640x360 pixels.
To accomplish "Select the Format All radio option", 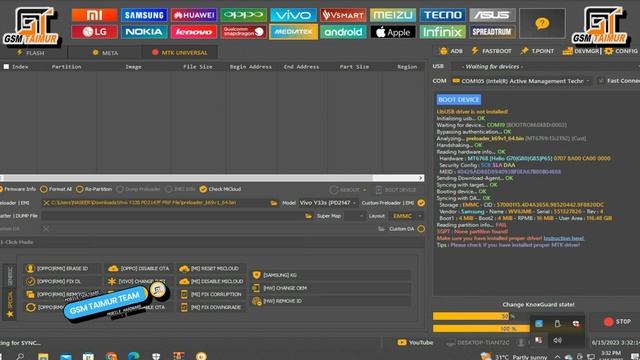I will point(56,189).
